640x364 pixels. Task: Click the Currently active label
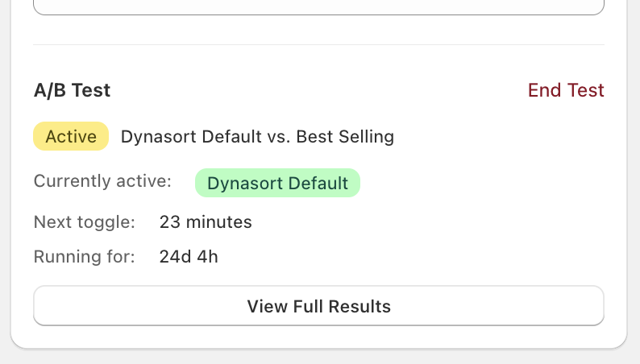pos(102,181)
